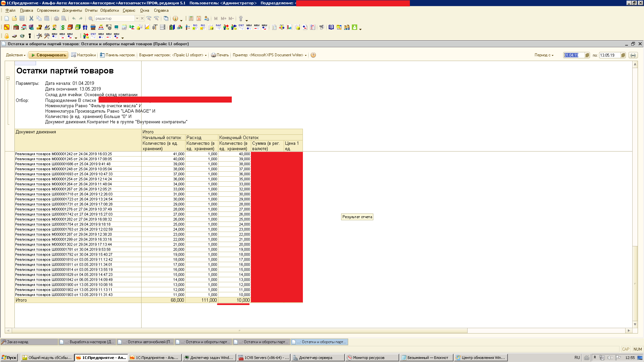Screen dimensions: 644x362
Task: Click the РКО cash expense icon
Action: tap(203, 27)
